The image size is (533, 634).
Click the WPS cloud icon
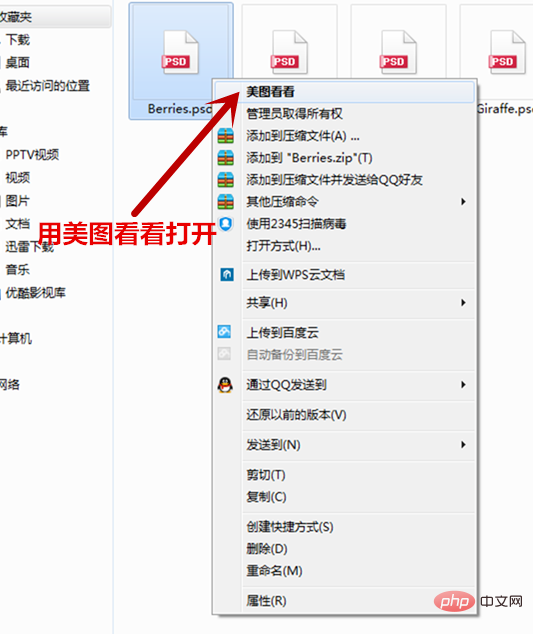(227, 275)
